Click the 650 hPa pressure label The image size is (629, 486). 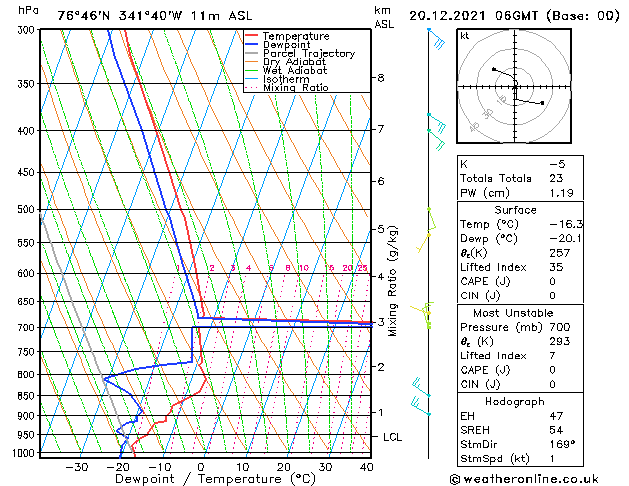[x=28, y=302]
